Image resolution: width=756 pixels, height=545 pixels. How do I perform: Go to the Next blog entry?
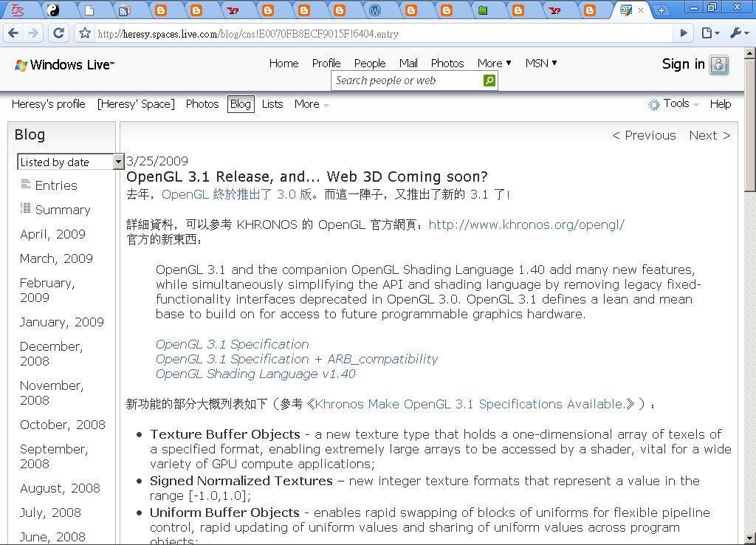(709, 136)
